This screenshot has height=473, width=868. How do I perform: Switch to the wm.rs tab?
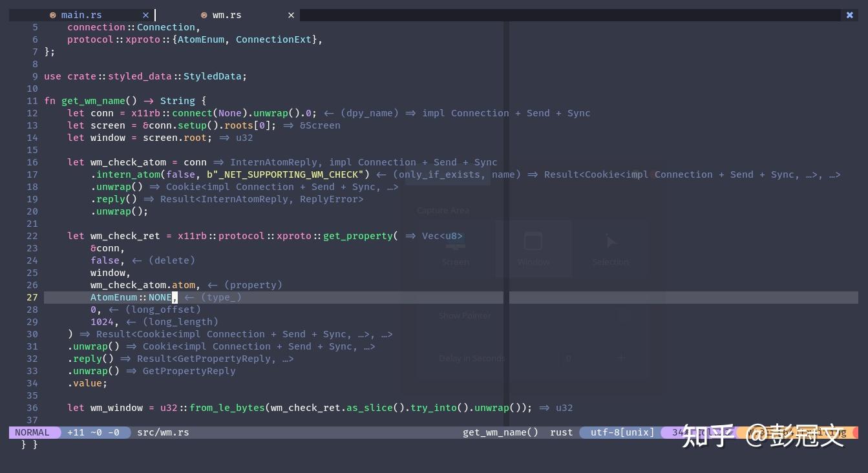pyautogui.click(x=227, y=15)
